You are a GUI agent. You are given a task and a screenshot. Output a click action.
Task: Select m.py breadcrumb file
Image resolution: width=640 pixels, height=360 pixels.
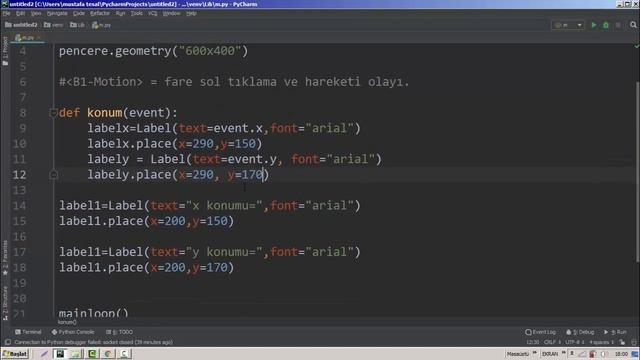point(101,25)
